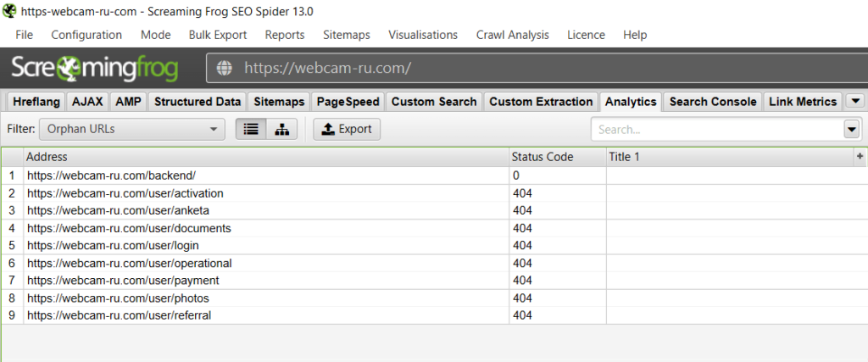Open the Visualisations menu
Image resolution: width=868 pixels, height=362 pixels.
click(x=423, y=35)
